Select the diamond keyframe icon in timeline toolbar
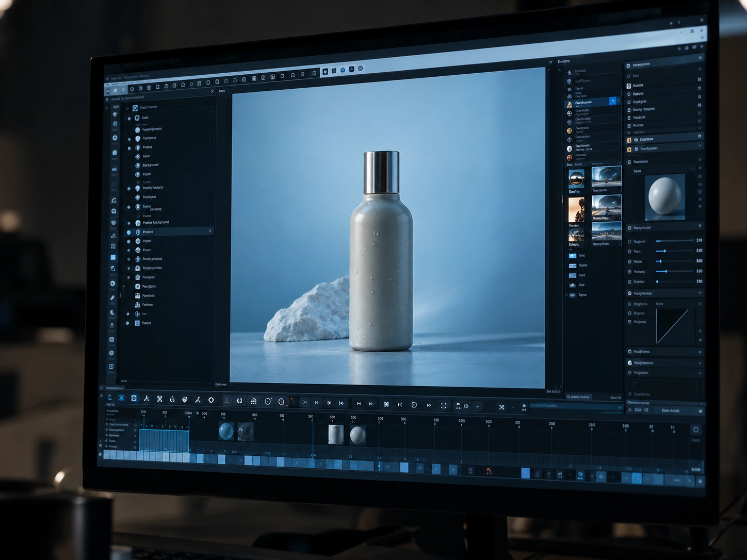747x560 pixels. tap(211, 400)
